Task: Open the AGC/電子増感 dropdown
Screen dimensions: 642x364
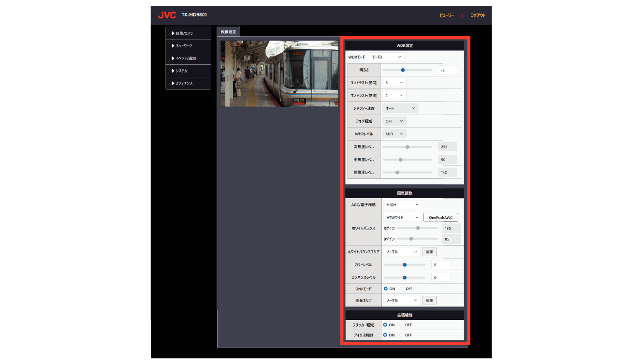Action: (x=402, y=205)
